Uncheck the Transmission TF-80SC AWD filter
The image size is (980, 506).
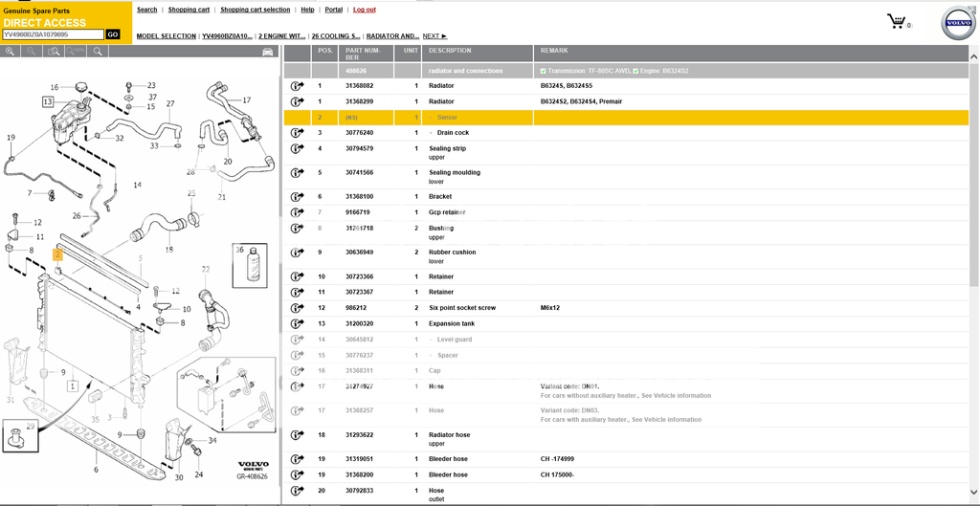tap(544, 71)
